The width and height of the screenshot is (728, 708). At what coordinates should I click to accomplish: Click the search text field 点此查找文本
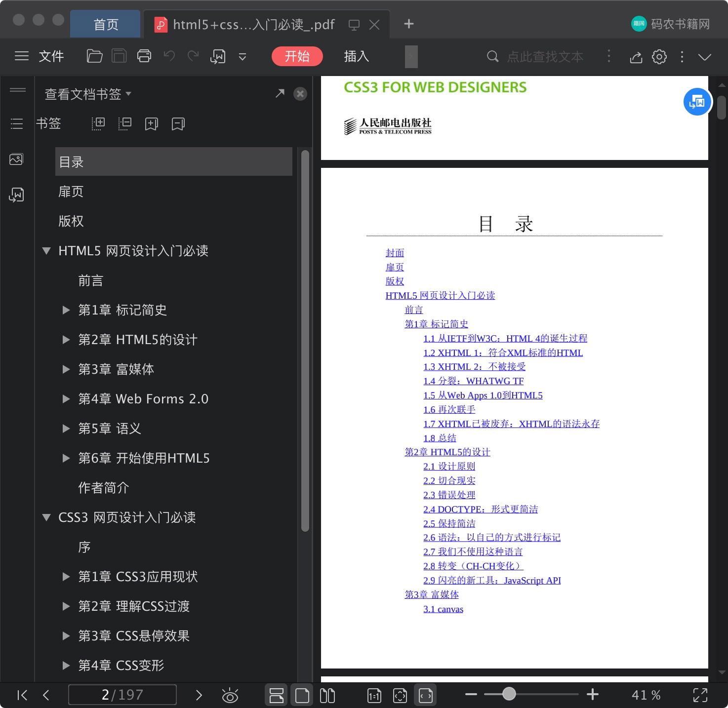pos(545,56)
